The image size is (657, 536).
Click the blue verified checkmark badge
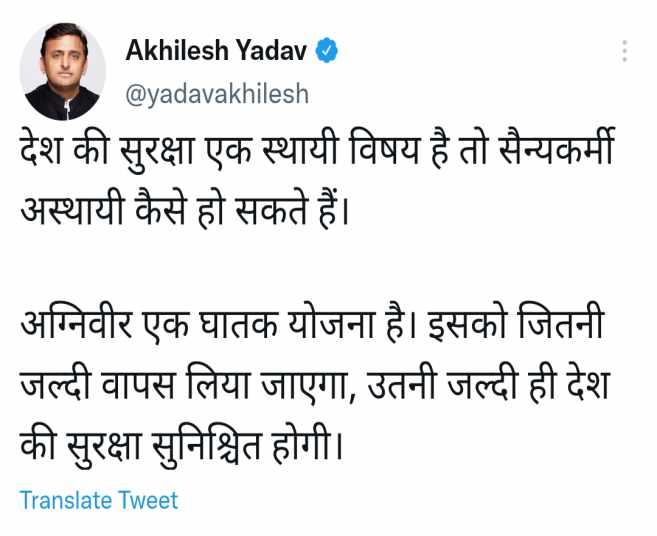click(x=326, y=51)
